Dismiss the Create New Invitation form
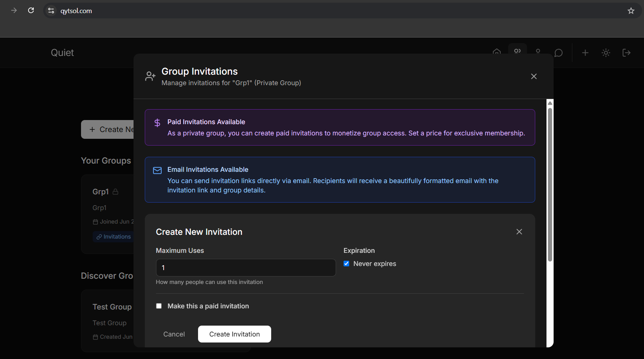The width and height of the screenshot is (644, 359). 519,232
